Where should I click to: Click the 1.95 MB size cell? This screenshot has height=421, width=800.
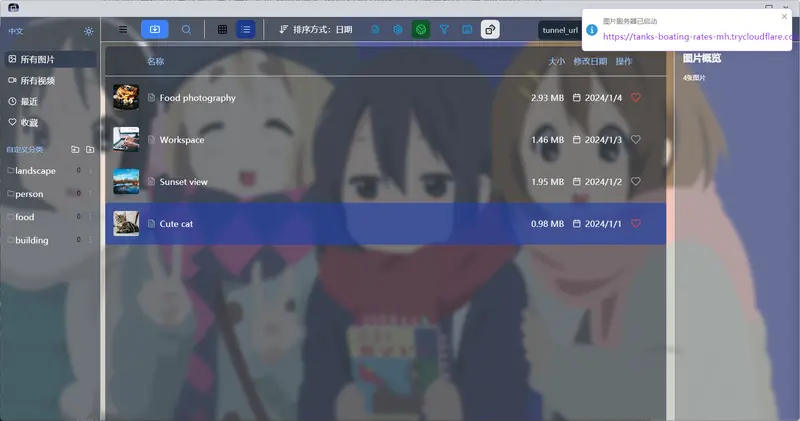547,181
